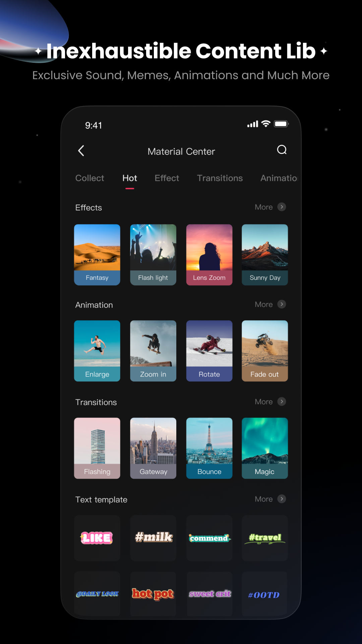
Task: Select the Magic transition thumbnail
Action: point(265,448)
